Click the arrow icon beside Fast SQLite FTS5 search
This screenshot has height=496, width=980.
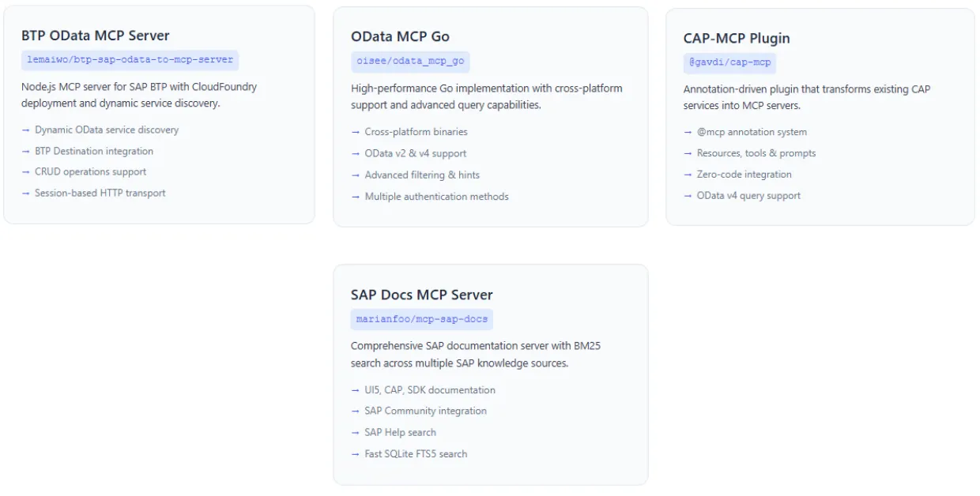(356, 453)
